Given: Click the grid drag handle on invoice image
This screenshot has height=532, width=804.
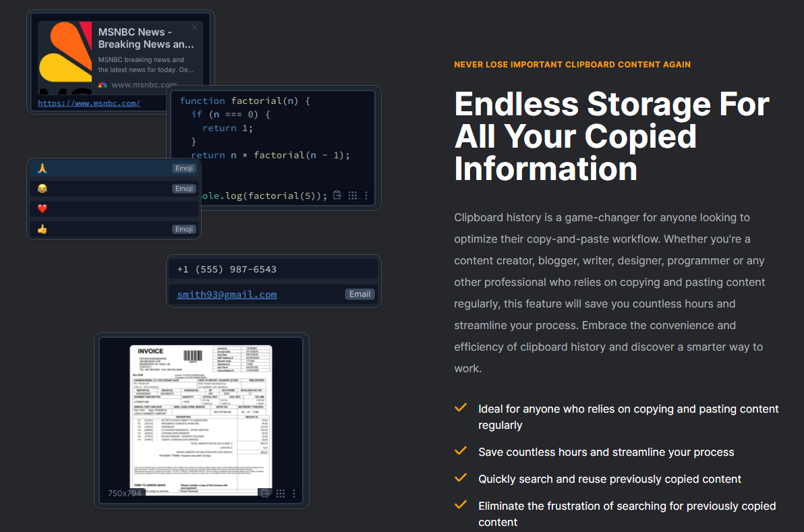Looking at the screenshot, I should tap(281, 493).
